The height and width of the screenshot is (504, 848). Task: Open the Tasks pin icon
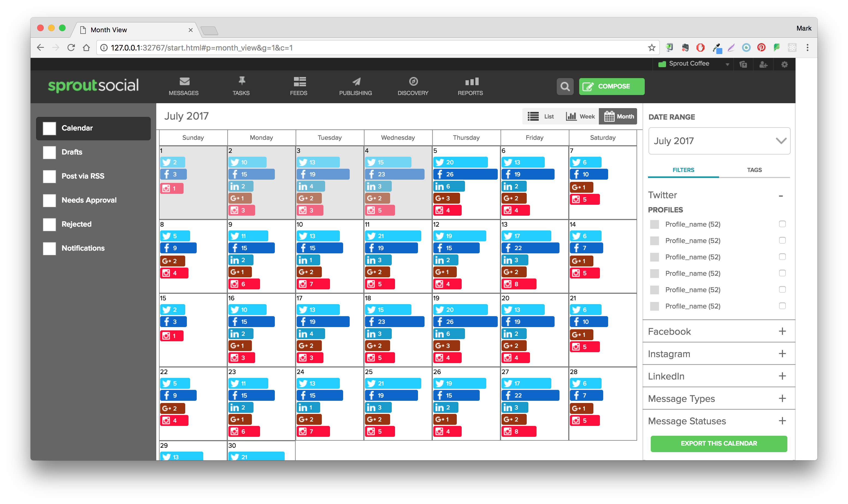pos(241,81)
